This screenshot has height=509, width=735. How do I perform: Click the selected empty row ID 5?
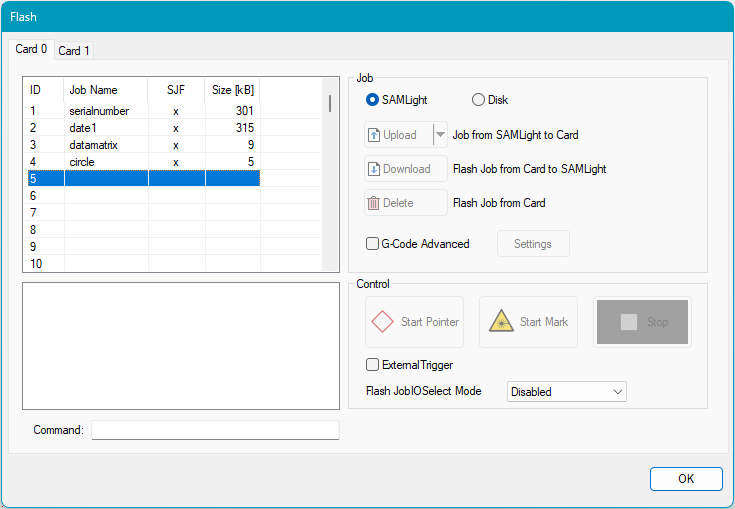click(x=142, y=179)
